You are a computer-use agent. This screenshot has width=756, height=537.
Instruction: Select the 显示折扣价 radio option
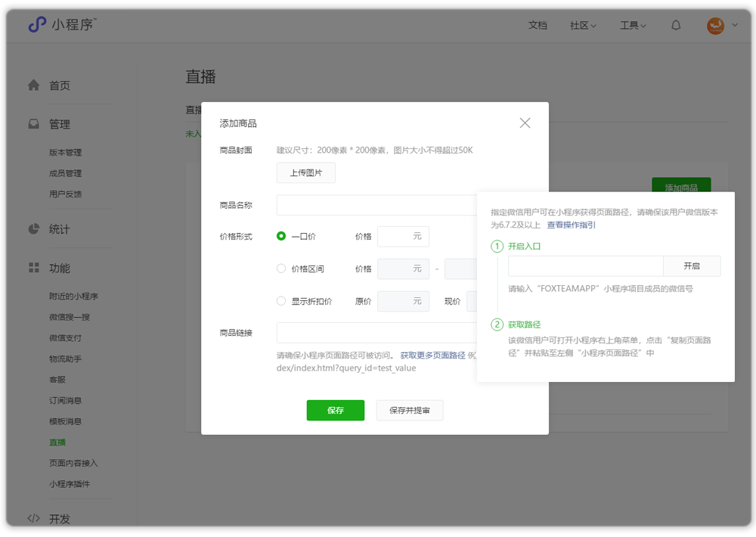[x=281, y=301]
